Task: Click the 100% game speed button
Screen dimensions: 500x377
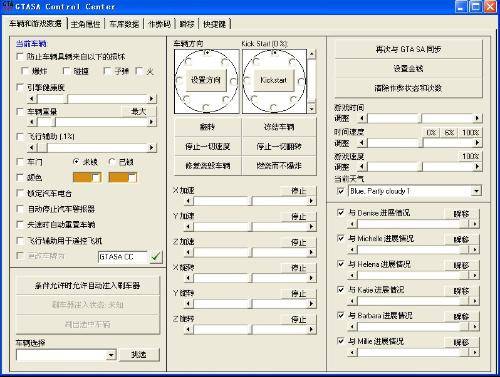Action: click(x=470, y=156)
